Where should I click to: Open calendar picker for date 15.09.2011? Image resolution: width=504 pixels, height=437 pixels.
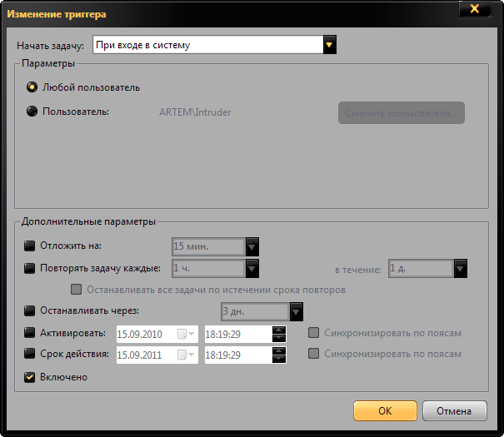pos(186,355)
